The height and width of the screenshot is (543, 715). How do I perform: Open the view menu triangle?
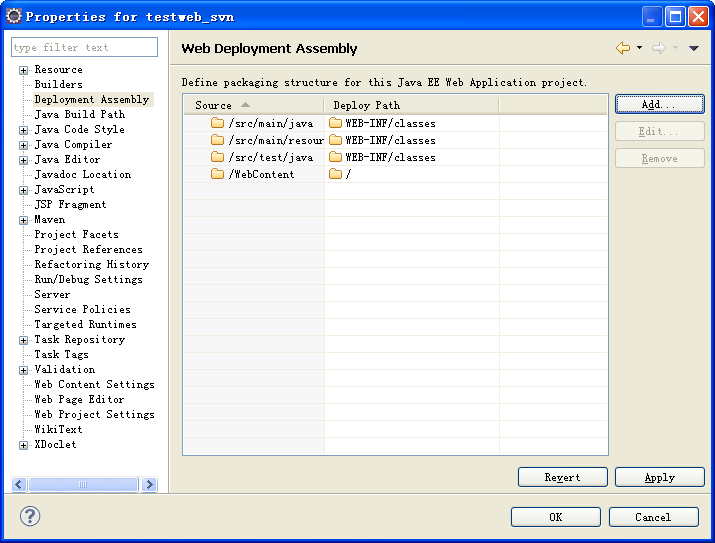[694, 48]
